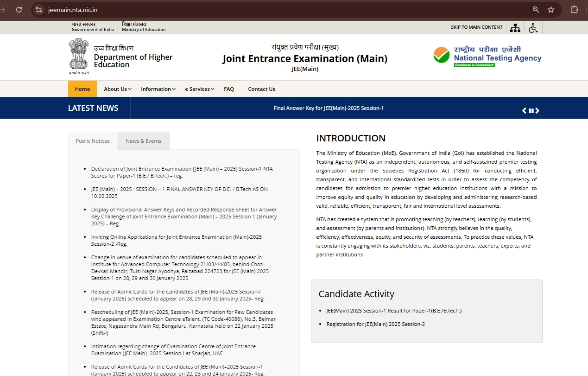Switch to the News & Events tab
The width and height of the screenshot is (588, 376).
[144, 140]
